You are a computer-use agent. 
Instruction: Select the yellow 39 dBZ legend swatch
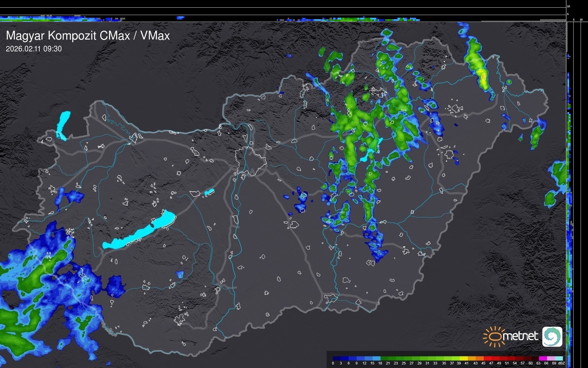pyautogui.click(x=464, y=358)
